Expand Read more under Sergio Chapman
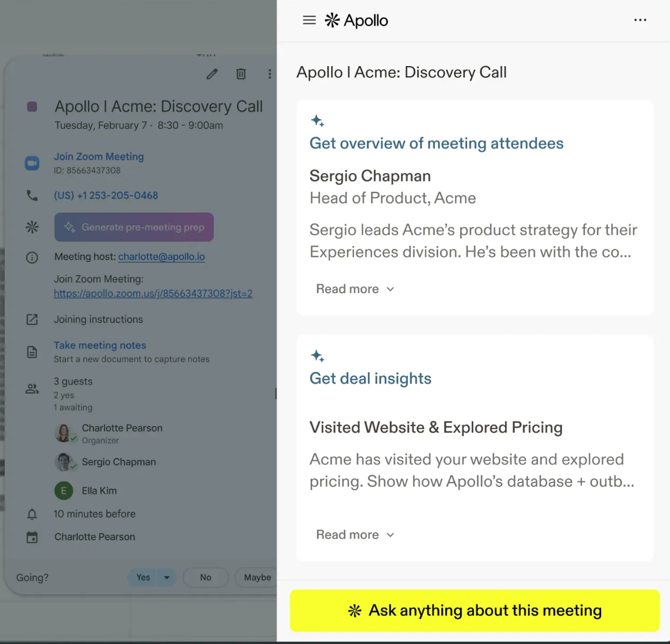Image resolution: width=670 pixels, height=644 pixels. pyautogui.click(x=355, y=289)
